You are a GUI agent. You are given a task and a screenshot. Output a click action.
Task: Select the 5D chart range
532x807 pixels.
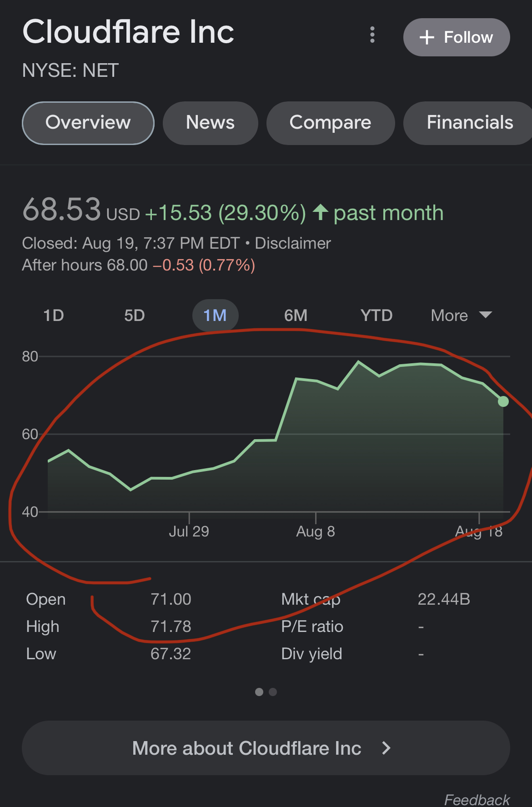click(135, 315)
